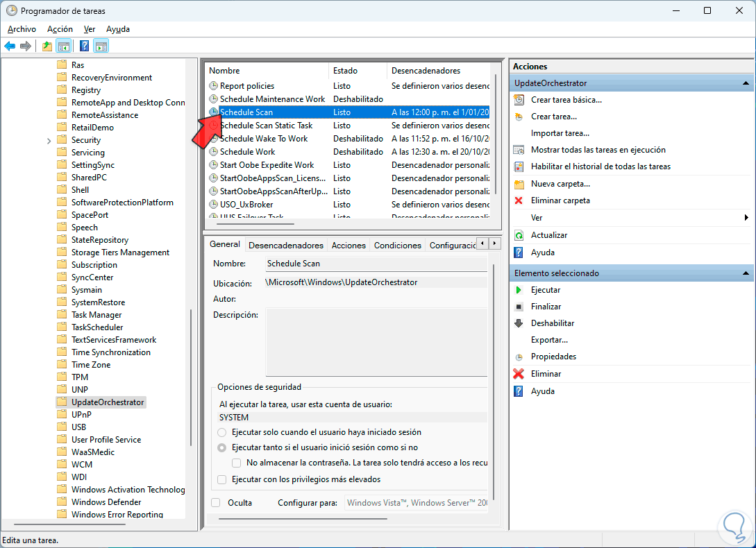Open the Acción menu
The width and height of the screenshot is (756, 548).
coord(60,29)
